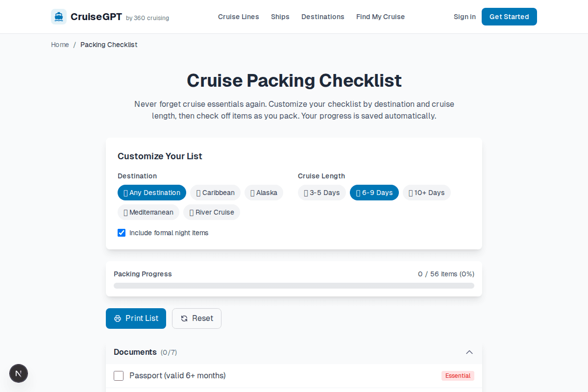Click the Packing Progress bar
Image resolution: width=588 pixels, height=392 pixels.
[x=294, y=285]
